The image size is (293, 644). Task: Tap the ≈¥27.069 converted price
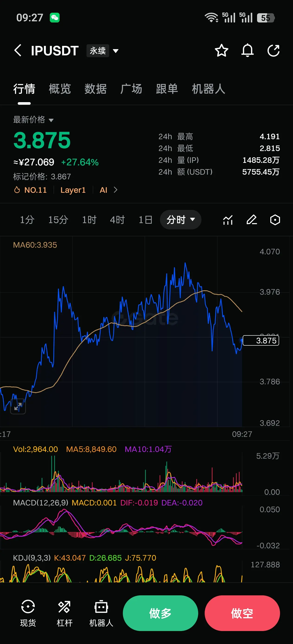pos(34,162)
